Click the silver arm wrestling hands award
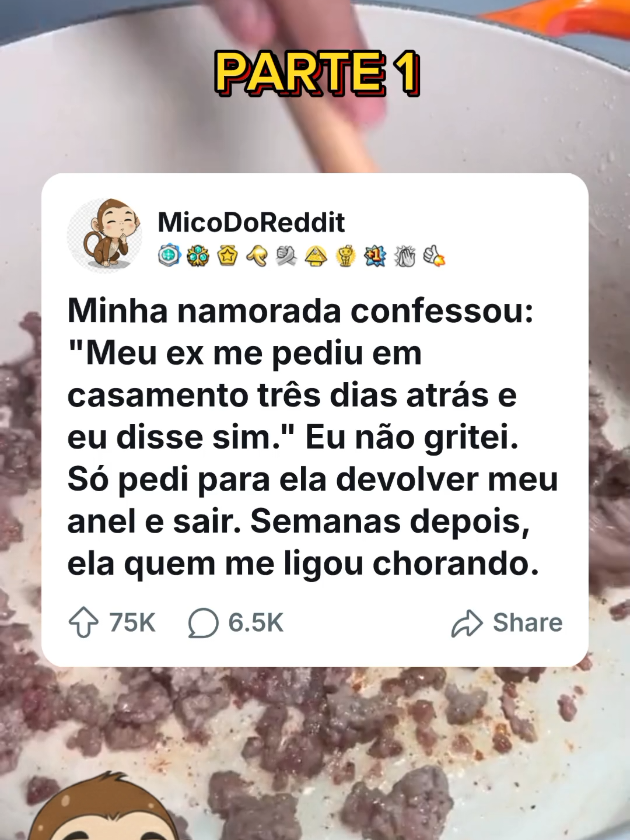Image resolution: width=630 pixels, height=840 pixels. [287, 256]
